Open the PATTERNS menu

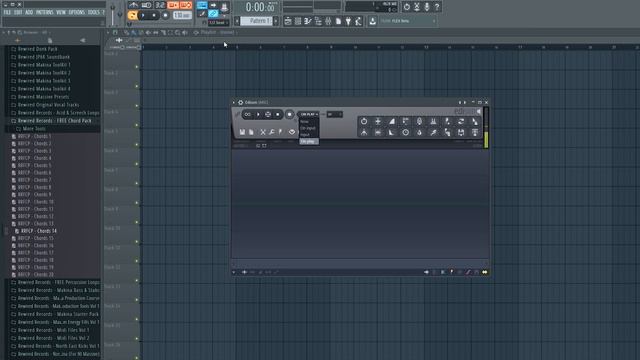44,12
